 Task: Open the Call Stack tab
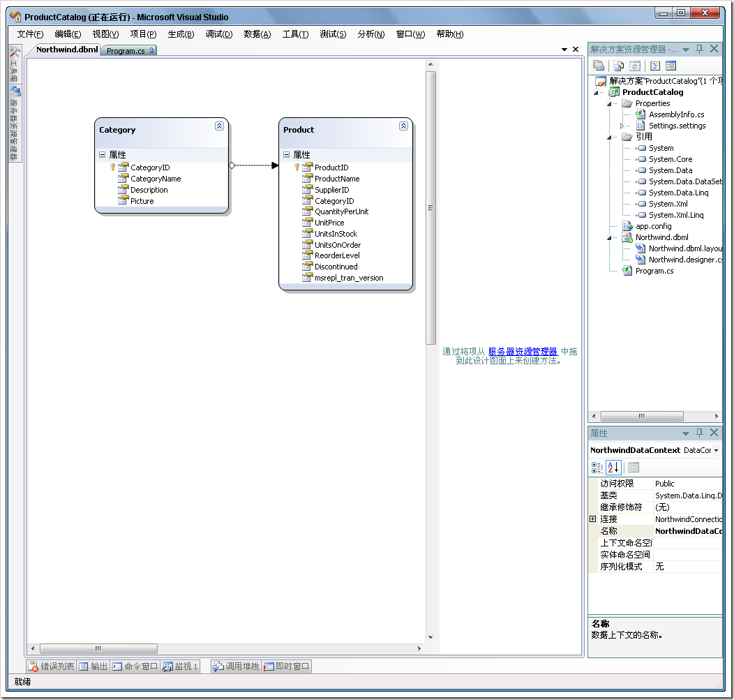click(x=236, y=667)
